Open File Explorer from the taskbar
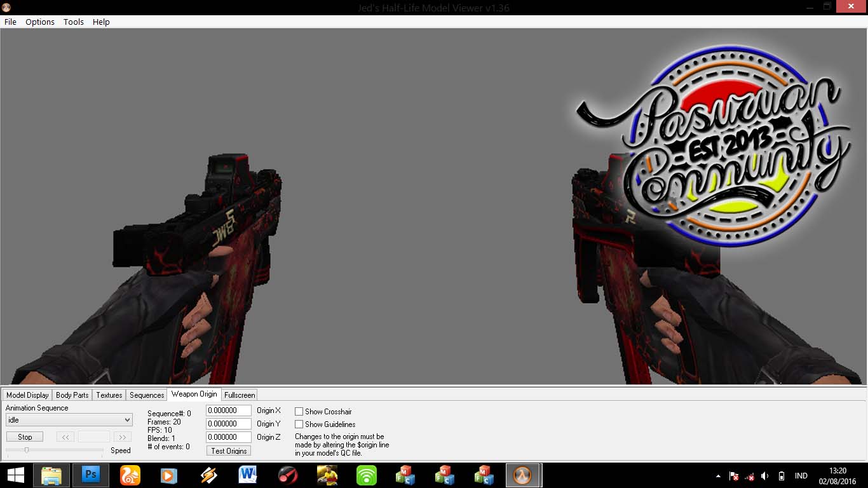868x488 pixels. click(x=51, y=475)
